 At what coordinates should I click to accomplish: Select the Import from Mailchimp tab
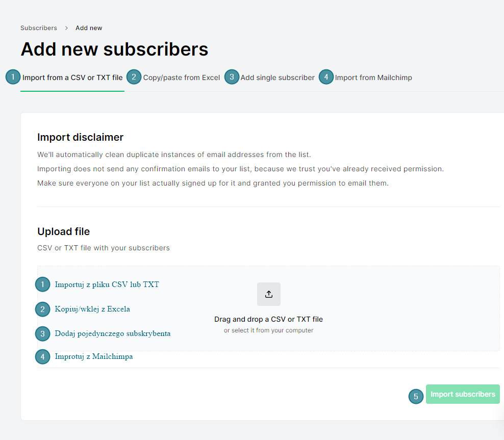tap(373, 77)
